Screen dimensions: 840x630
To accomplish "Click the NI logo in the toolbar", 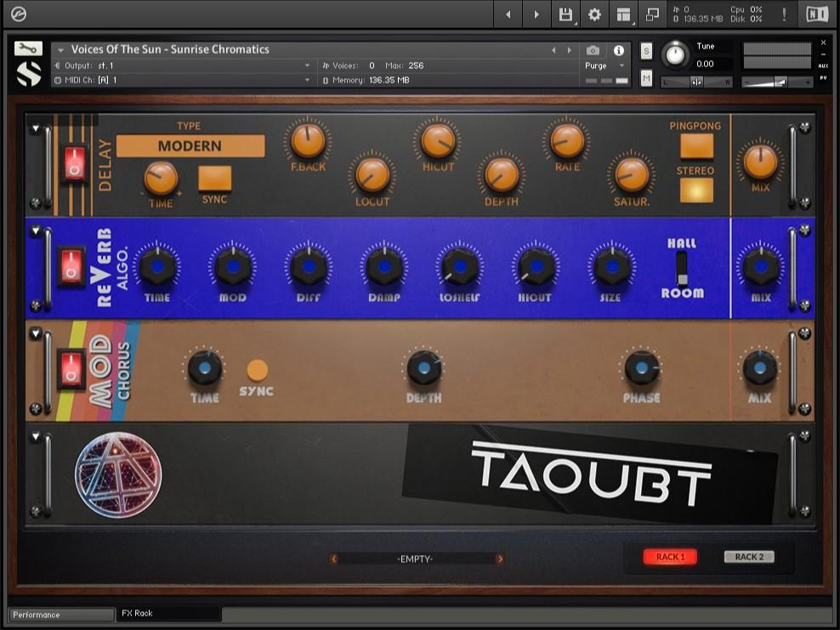I will coord(817,14).
